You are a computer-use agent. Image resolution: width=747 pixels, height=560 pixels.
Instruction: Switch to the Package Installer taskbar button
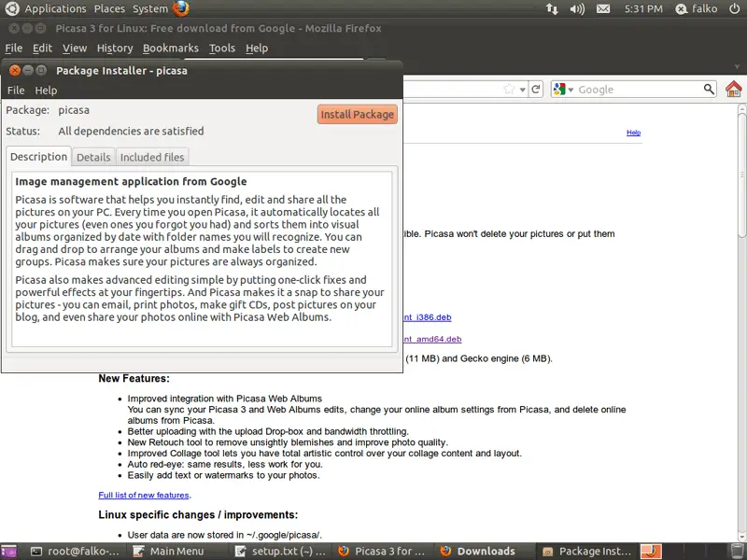coord(588,551)
